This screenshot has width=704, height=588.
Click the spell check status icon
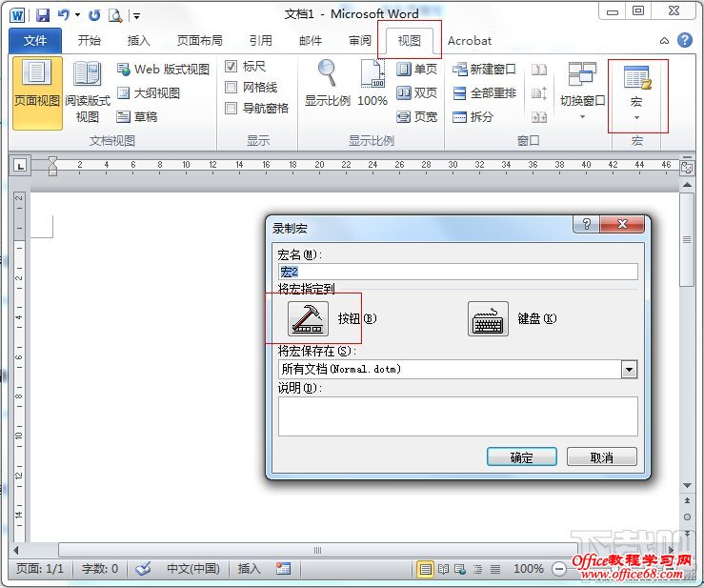point(143,569)
